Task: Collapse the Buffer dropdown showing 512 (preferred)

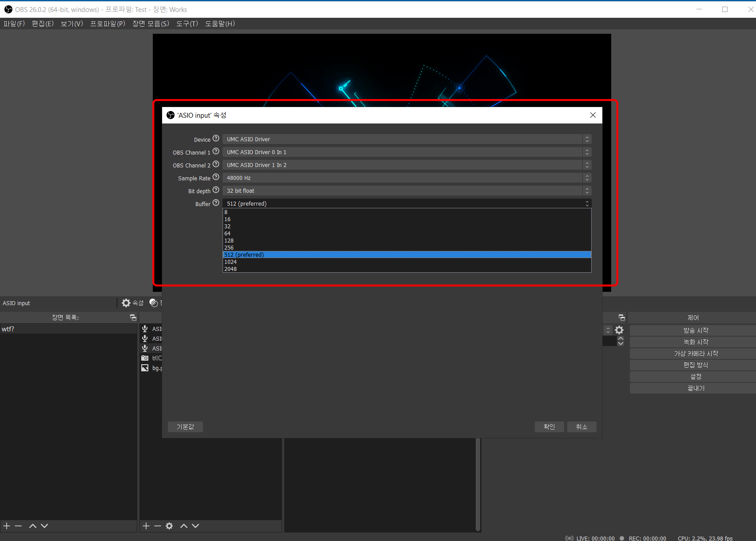Action: (407, 203)
